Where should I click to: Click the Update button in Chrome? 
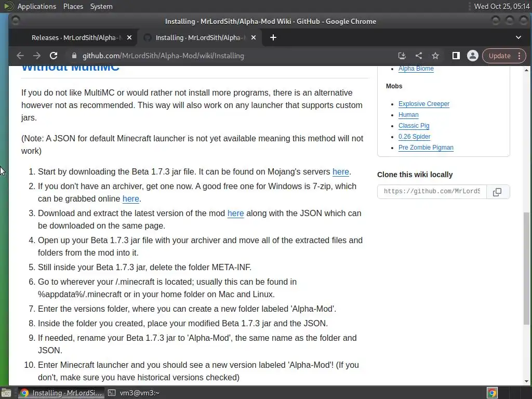pyautogui.click(x=499, y=56)
